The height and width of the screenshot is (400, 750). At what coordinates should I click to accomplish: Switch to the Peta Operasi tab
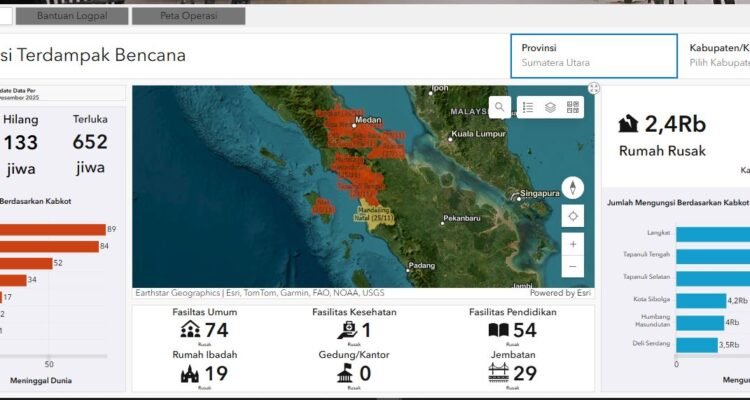click(187, 16)
